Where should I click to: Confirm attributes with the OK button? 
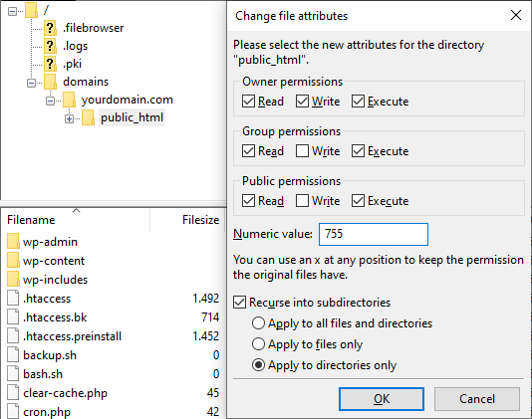pos(382,399)
